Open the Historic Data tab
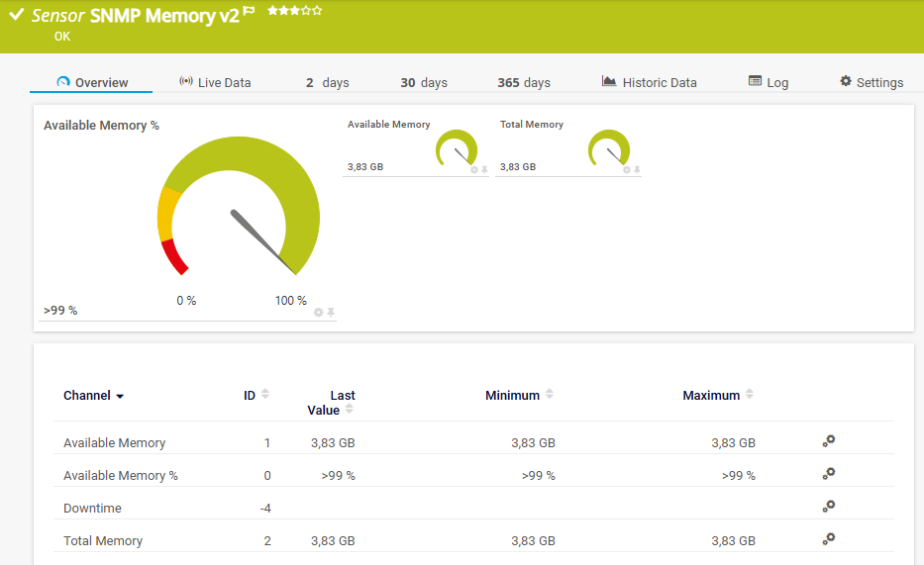 pyautogui.click(x=650, y=83)
